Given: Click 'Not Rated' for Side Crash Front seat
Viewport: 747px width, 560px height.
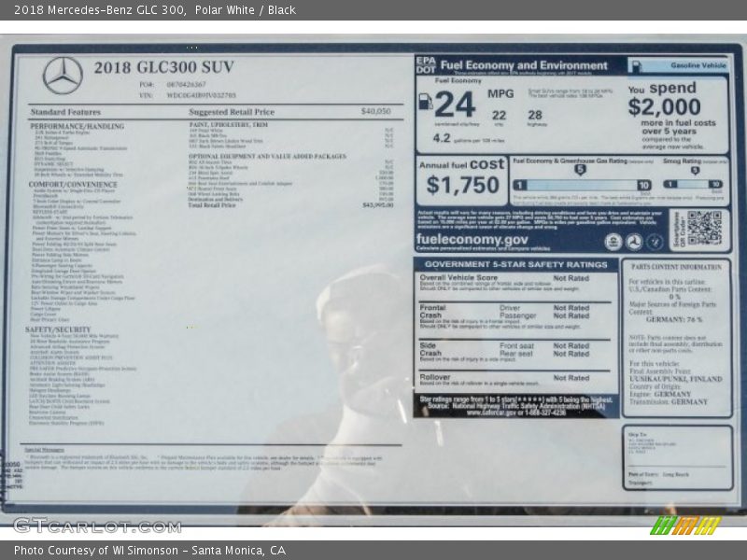Looking at the screenshot, I should click(x=571, y=346).
